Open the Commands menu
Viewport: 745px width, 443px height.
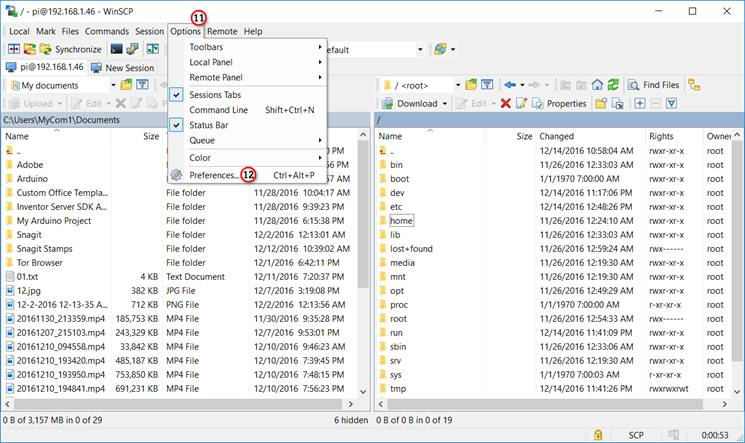click(x=107, y=31)
